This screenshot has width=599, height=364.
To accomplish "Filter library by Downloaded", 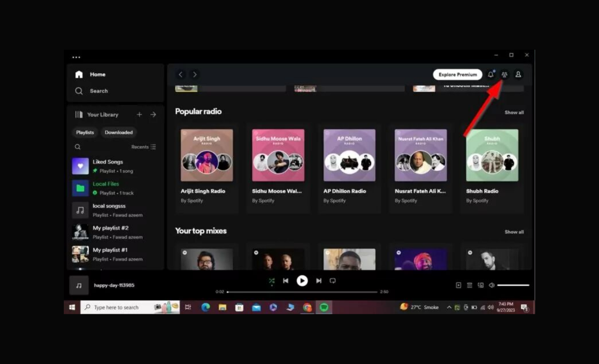I will [x=119, y=132].
